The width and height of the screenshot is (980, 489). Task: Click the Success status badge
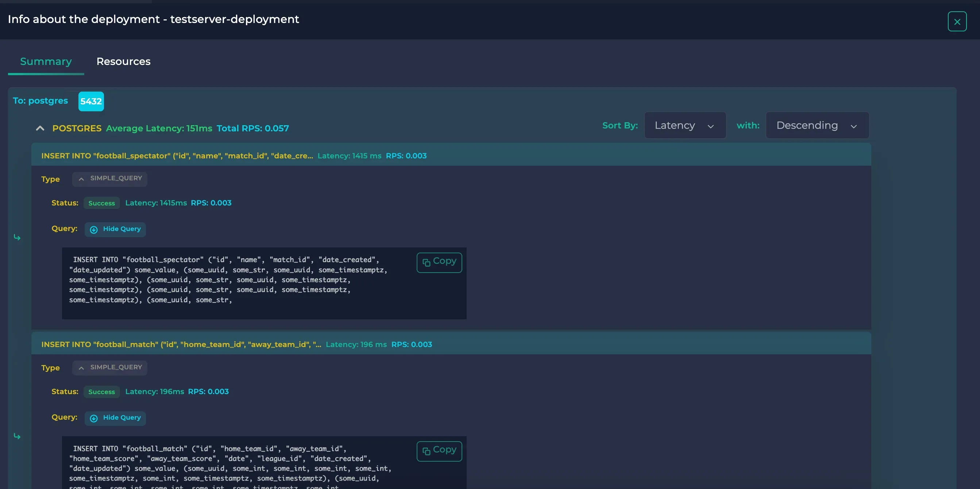click(x=101, y=203)
